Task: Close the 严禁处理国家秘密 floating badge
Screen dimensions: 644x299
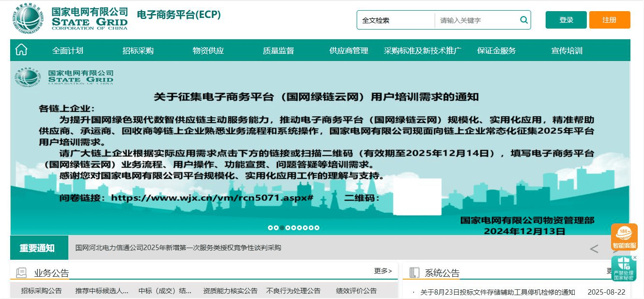Action: (x=635, y=257)
